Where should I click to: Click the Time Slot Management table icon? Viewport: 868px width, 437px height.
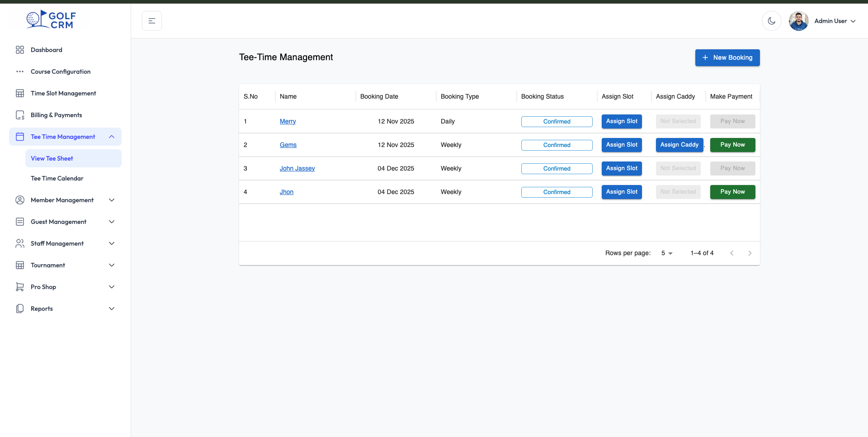pos(20,93)
